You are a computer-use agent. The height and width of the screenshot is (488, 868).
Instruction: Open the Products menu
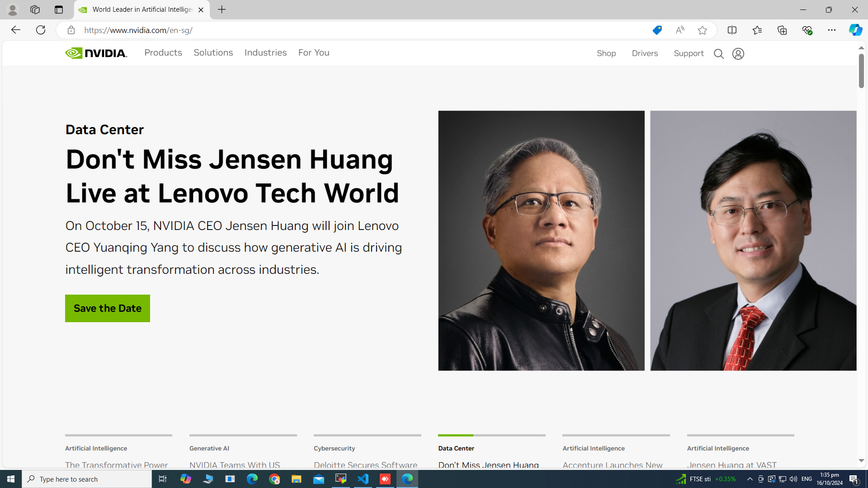(x=163, y=52)
